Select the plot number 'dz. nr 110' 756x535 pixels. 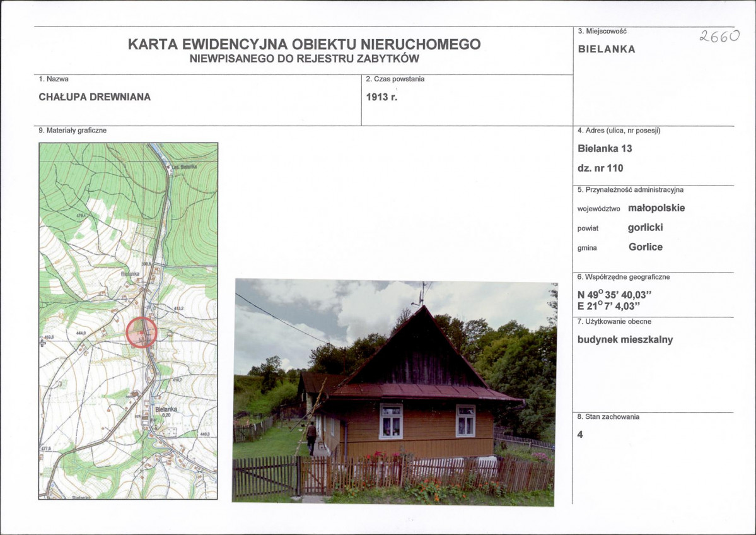point(600,168)
